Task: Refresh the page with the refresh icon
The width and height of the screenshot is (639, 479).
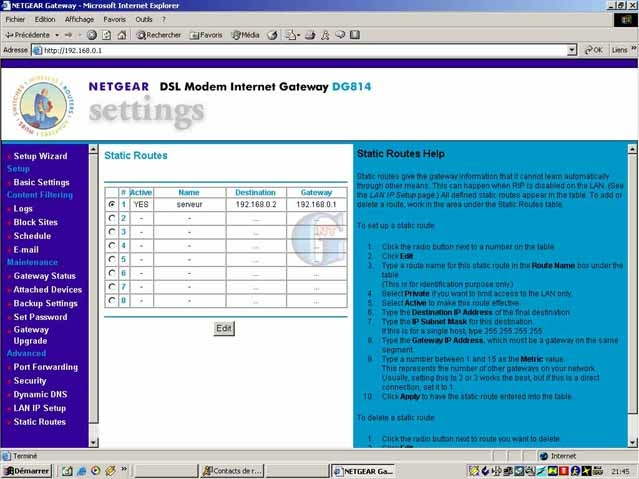Action: coord(106,35)
